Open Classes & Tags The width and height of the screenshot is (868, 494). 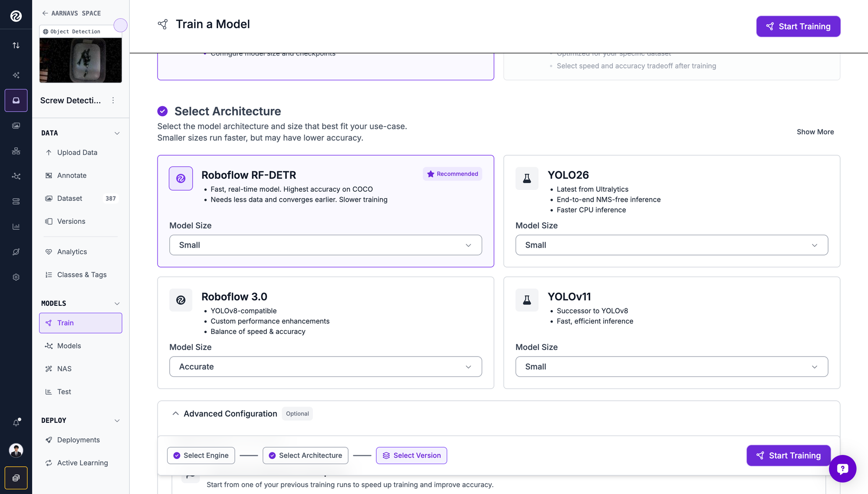click(80, 275)
